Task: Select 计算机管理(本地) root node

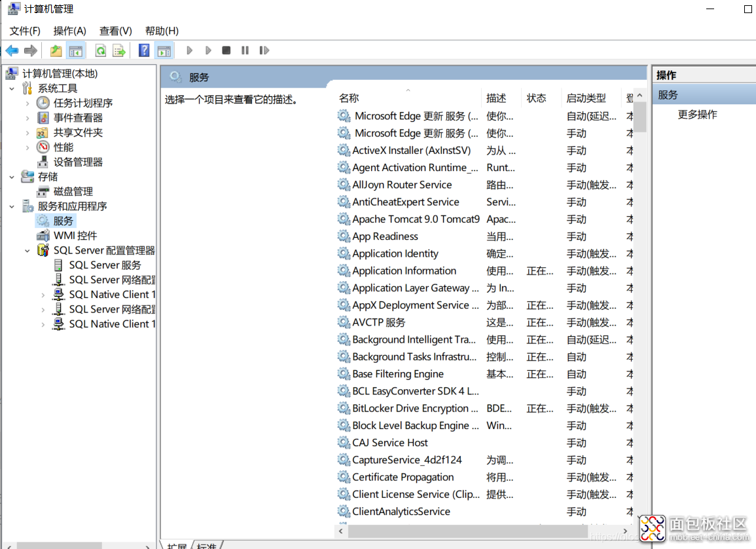Action: tap(60, 73)
